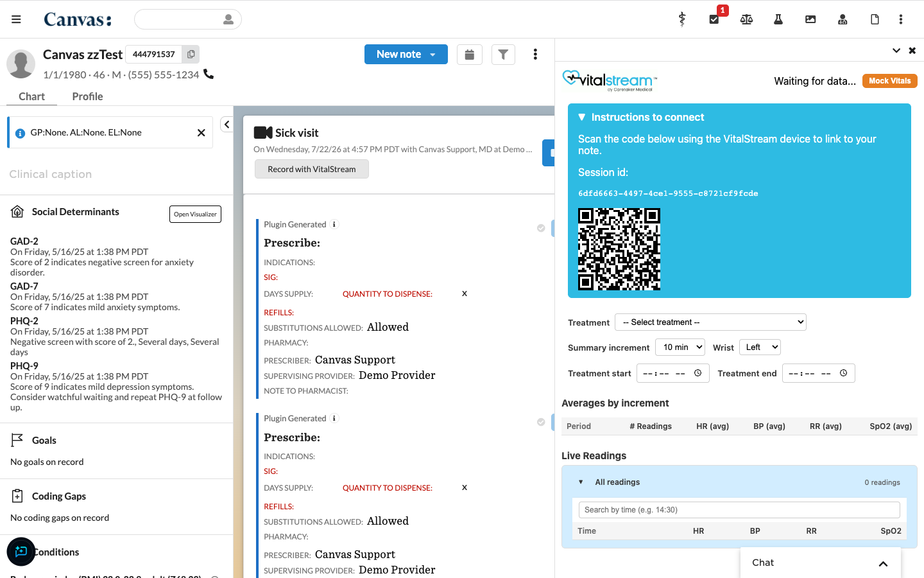The width and height of the screenshot is (924, 578).
Task: Collapse All readings section
Action: [610, 482]
